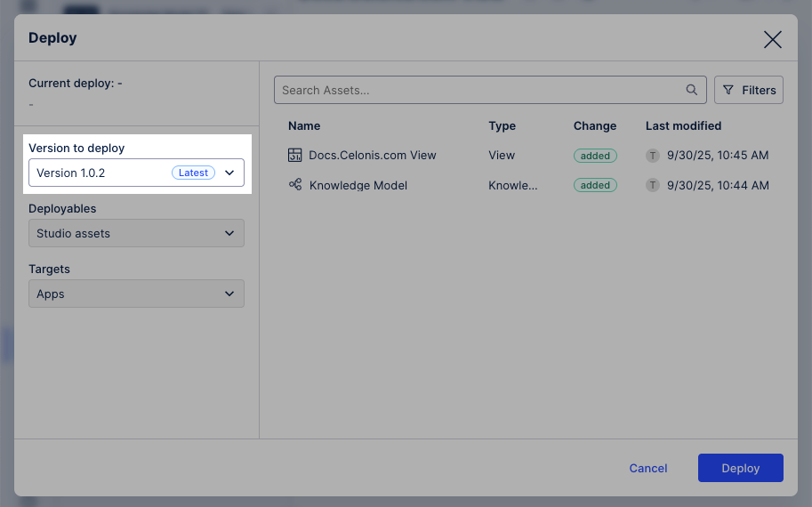
Task: Click the user avatar in the Knowledge Model row
Action: tap(653, 186)
